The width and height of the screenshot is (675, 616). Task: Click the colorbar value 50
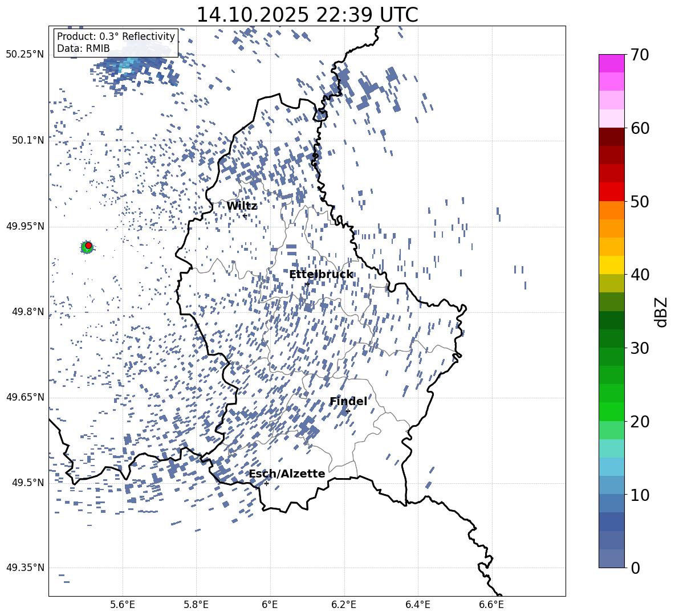640,202
